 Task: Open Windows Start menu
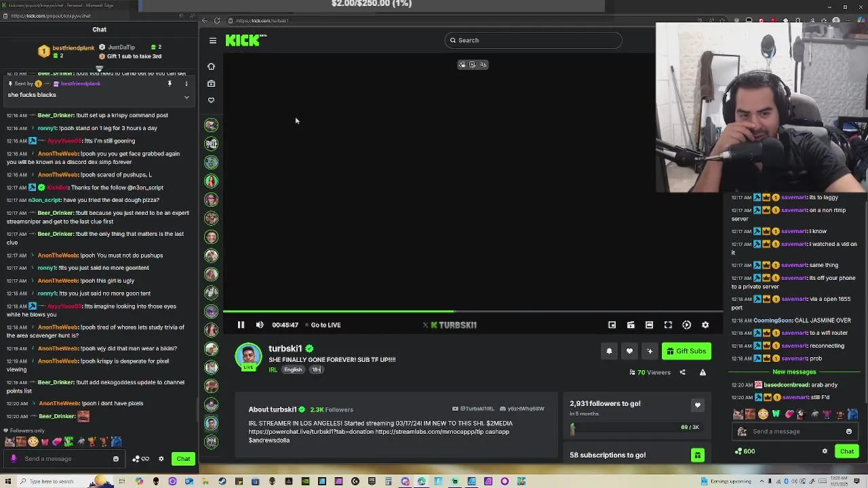(7, 482)
